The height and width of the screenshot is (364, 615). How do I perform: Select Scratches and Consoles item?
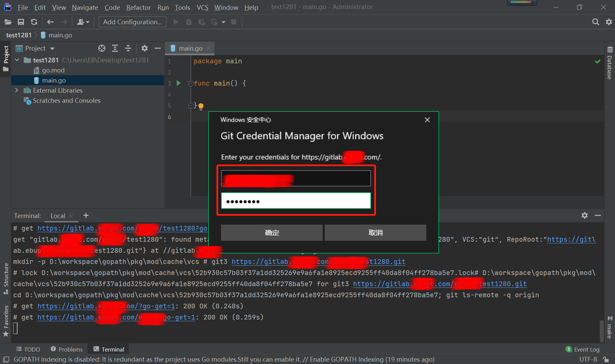pos(66,100)
